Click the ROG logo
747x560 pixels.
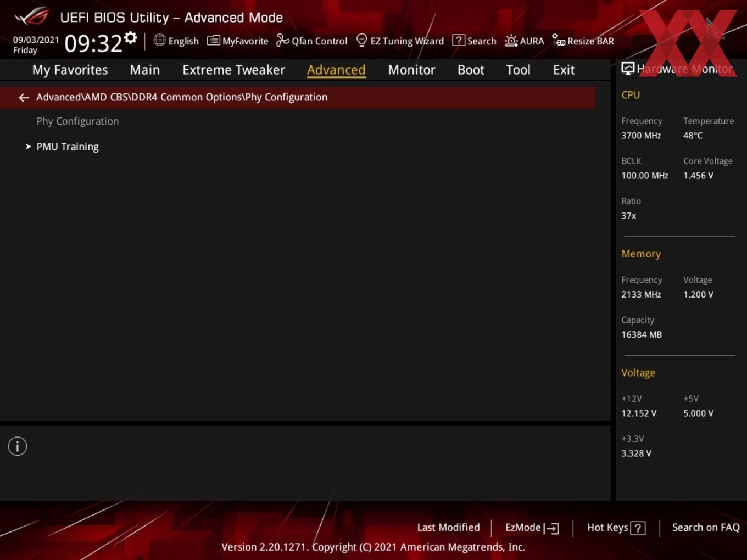click(x=32, y=16)
